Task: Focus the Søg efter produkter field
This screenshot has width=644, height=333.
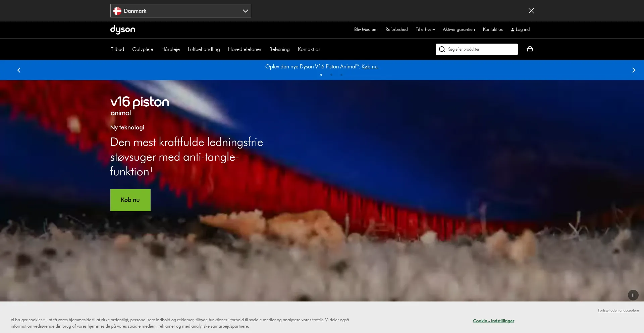Action: coord(477,49)
